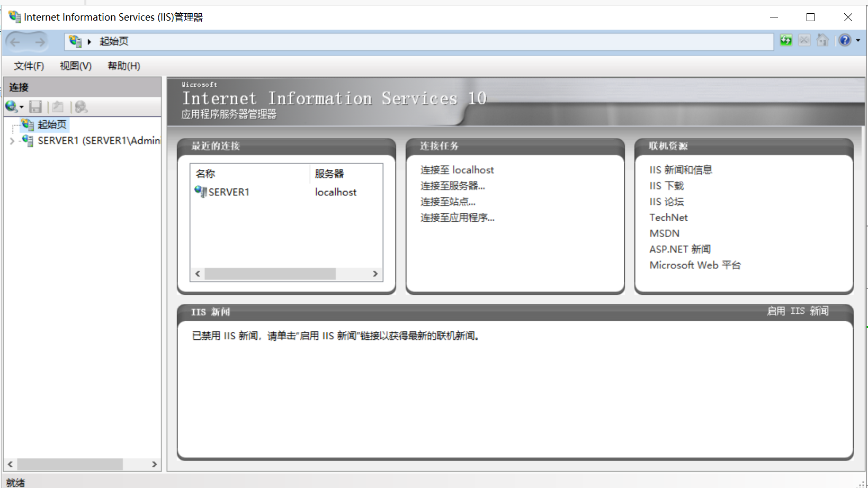
Task: Click the recent connections horizontal scrollbar thumb
Action: tap(270, 274)
